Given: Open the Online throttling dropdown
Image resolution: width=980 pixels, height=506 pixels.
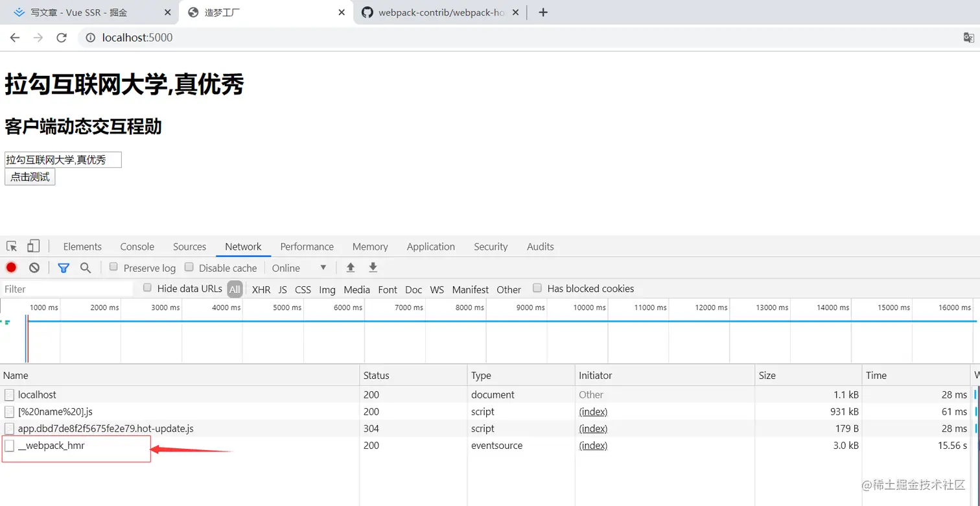Looking at the screenshot, I should pos(299,268).
